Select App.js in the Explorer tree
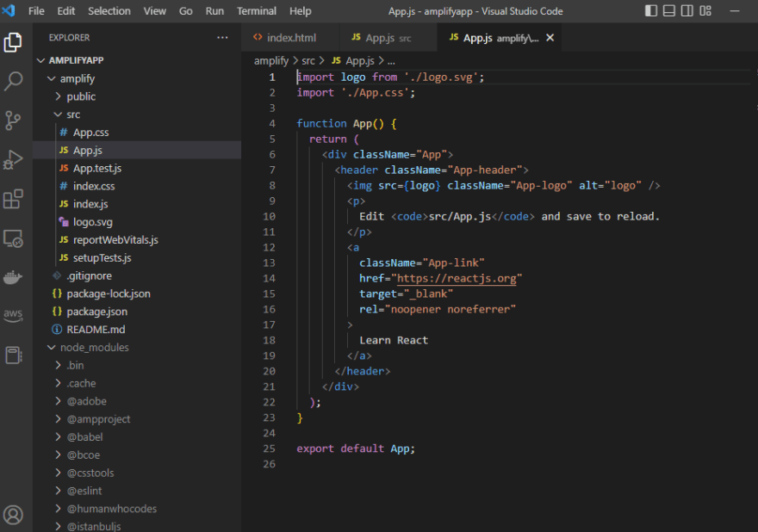 click(137, 151)
